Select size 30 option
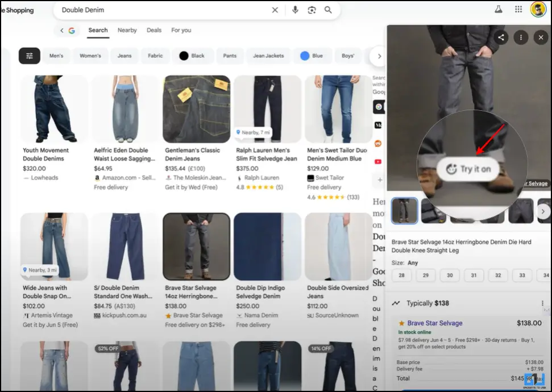 [x=450, y=275]
